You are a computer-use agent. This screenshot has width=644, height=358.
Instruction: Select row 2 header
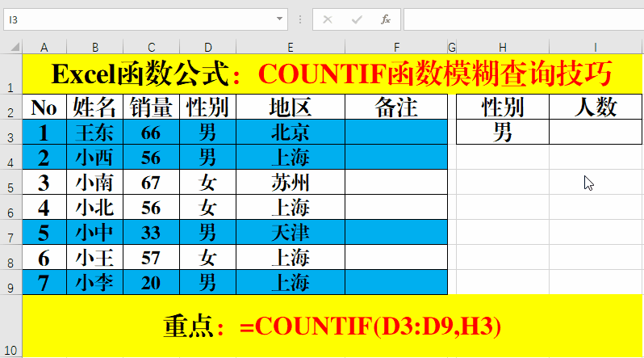point(11,107)
